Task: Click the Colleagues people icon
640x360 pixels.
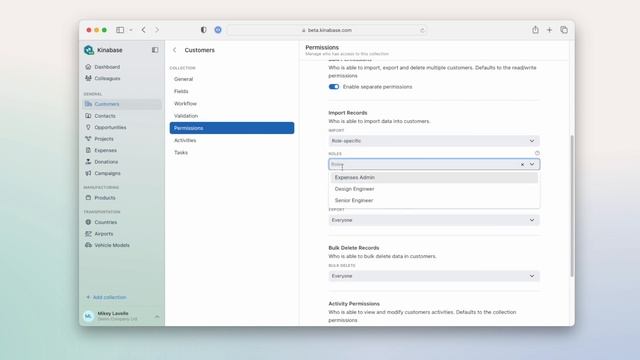Action: [88, 78]
